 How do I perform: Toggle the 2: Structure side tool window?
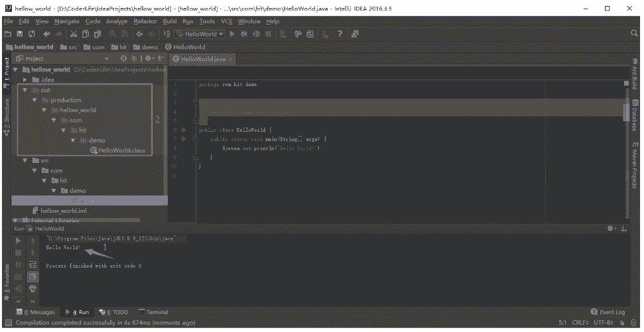[x=6, y=115]
